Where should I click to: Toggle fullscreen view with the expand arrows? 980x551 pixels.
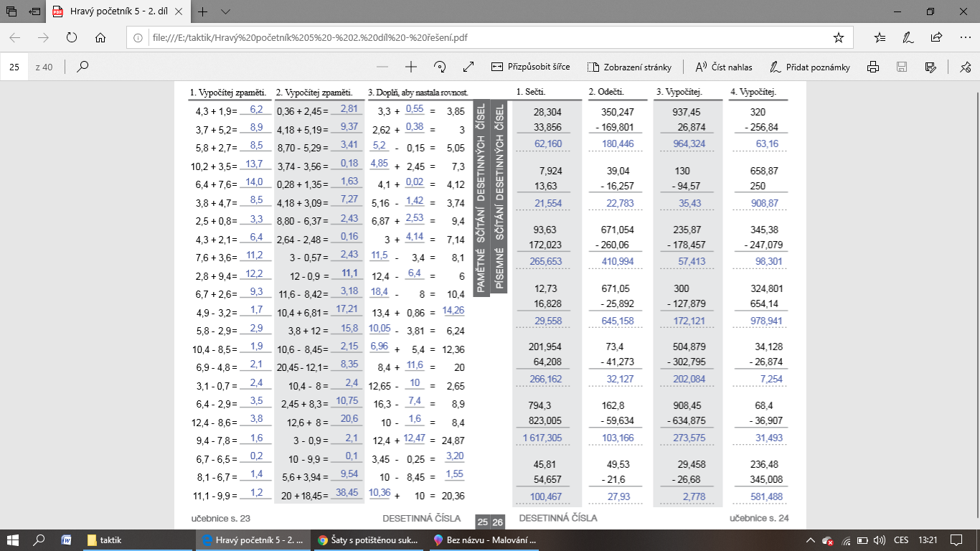(468, 67)
